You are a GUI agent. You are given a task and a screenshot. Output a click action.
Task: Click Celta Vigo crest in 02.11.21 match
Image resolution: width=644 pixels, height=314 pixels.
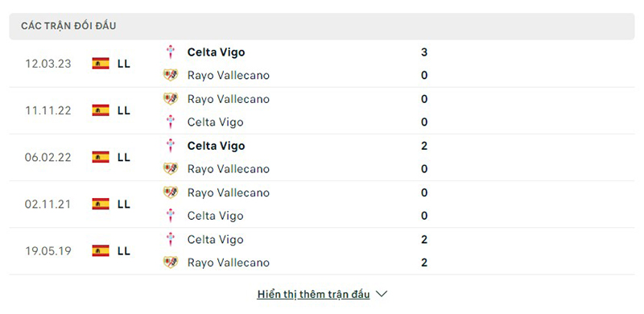[170, 216]
